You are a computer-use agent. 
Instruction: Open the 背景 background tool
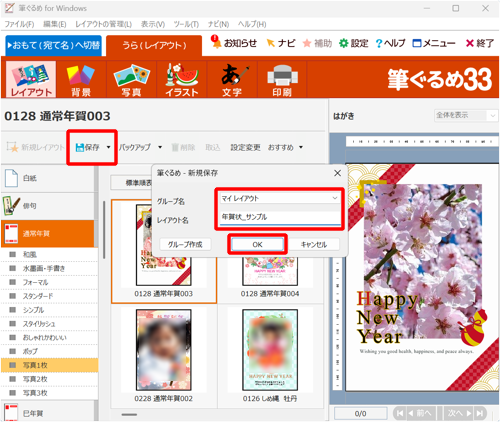pos(81,79)
